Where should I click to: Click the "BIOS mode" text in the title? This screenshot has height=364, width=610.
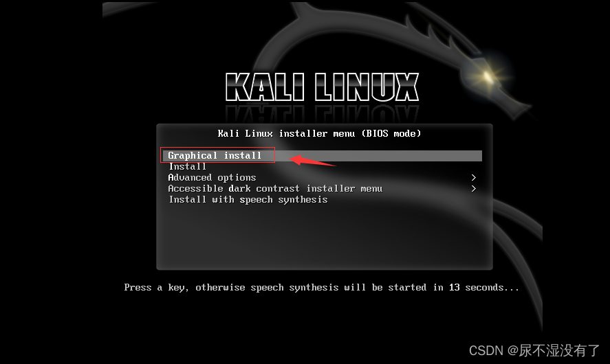pos(391,134)
